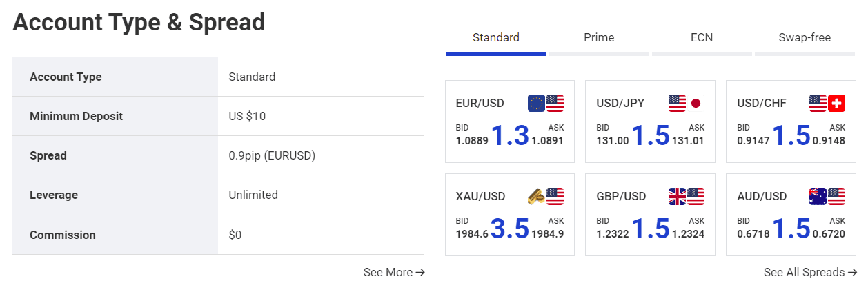Open the ECN account tab
The image size is (868, 290).
(x=702, y=38)
